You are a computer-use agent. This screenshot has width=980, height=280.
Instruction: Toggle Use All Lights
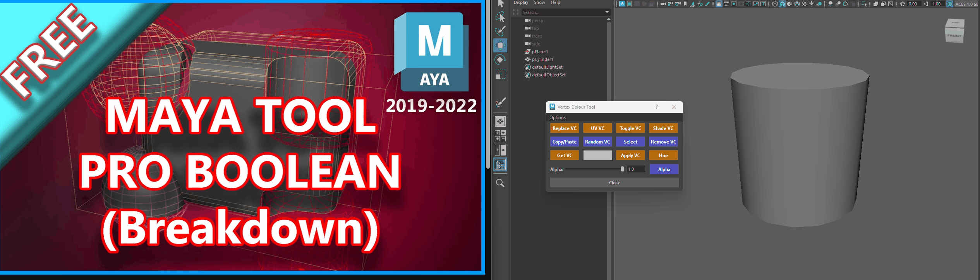812,4
